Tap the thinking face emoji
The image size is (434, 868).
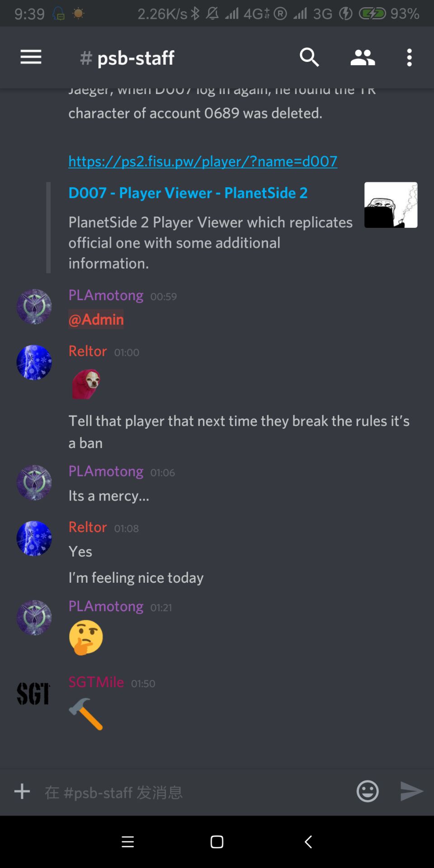(x=86, y=637)
